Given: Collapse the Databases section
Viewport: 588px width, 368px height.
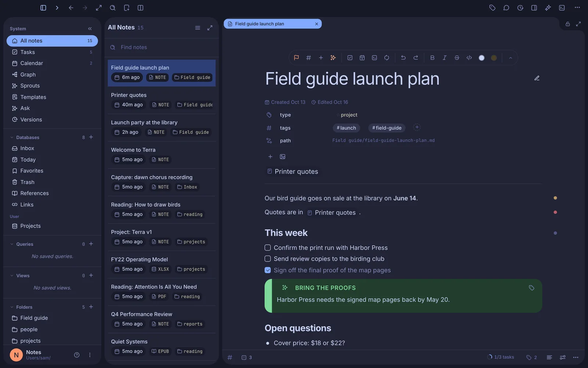Looking at the screenshot, I should (12, 137).
